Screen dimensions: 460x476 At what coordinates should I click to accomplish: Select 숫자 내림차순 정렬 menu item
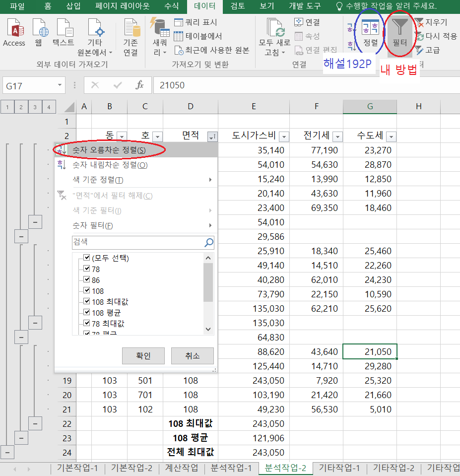point(110,165)
